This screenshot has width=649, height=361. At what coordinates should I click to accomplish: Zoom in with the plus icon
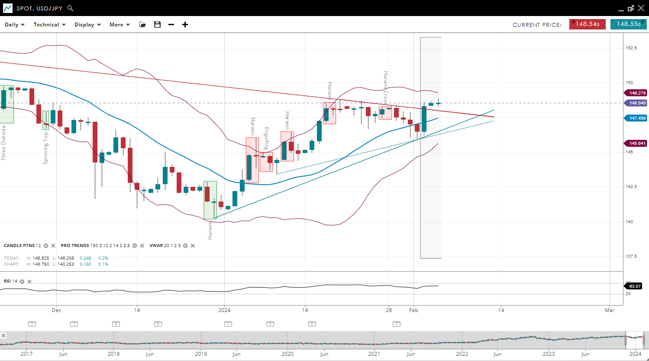pos(185,25)
